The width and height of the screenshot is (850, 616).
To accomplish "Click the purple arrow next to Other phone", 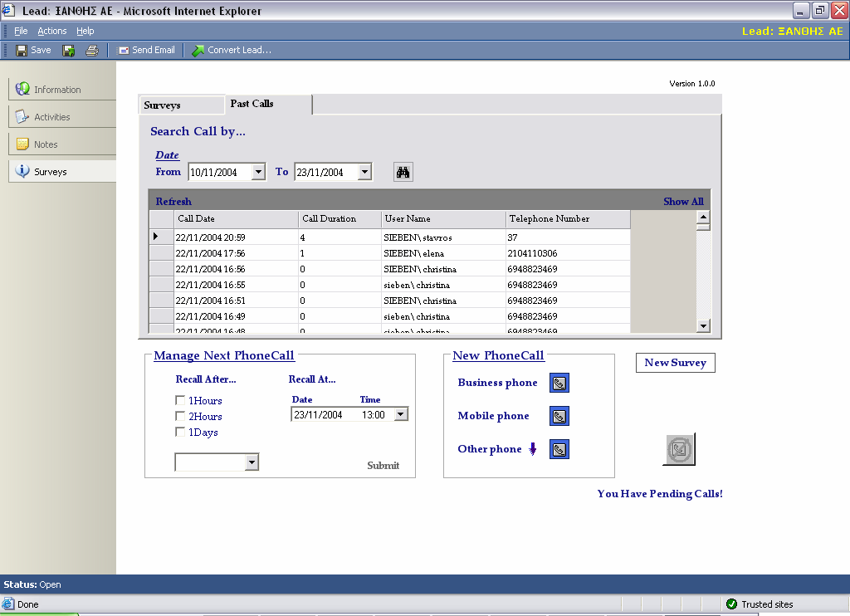I will point(533,449).
